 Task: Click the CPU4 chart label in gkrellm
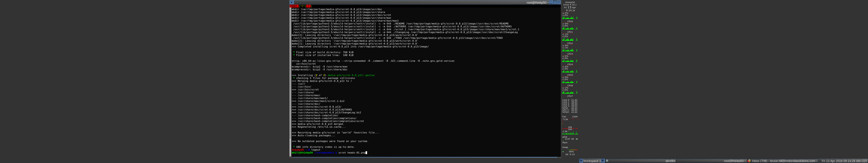(x=570, y=64)
